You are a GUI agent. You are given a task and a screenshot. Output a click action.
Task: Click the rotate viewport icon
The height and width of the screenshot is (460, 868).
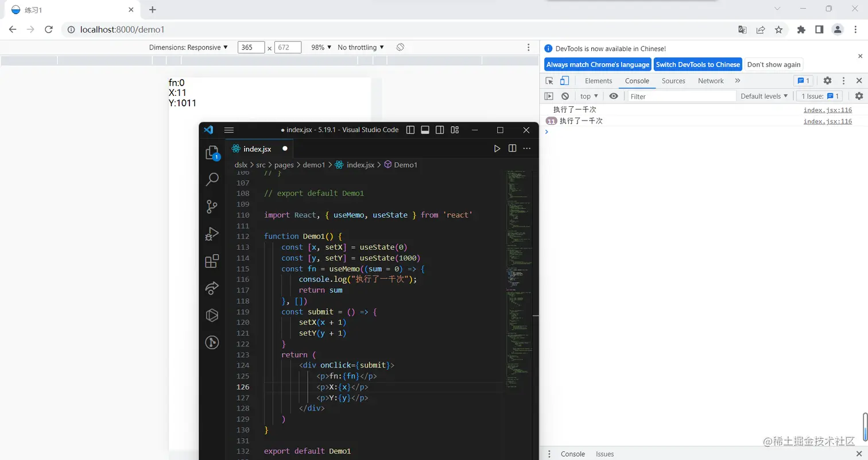click(401, 47)
